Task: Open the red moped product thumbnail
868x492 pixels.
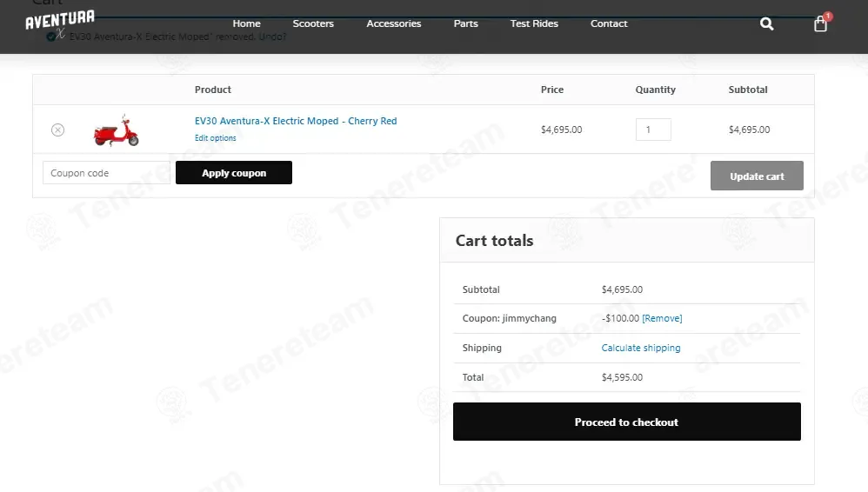Action: click(x=116, y=130)
